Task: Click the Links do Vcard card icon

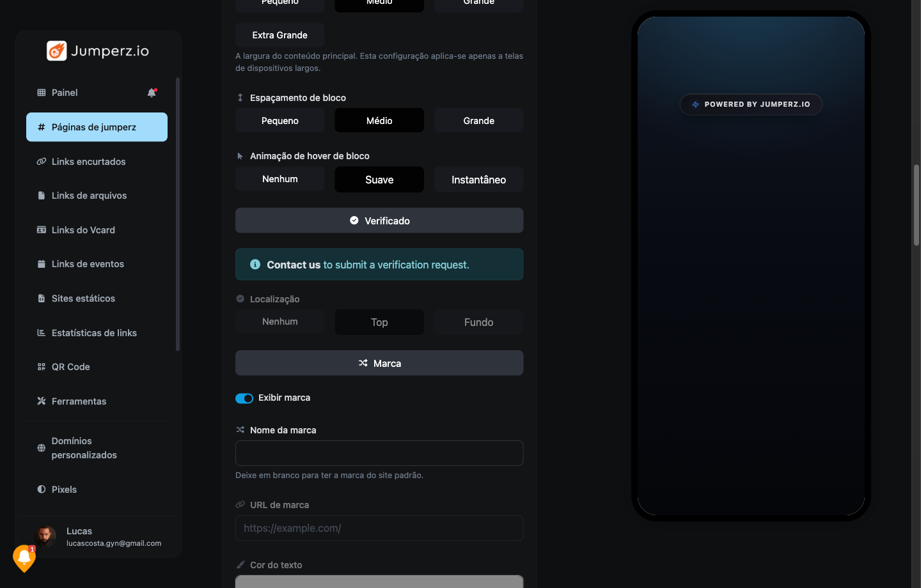Action: (42, 230)
